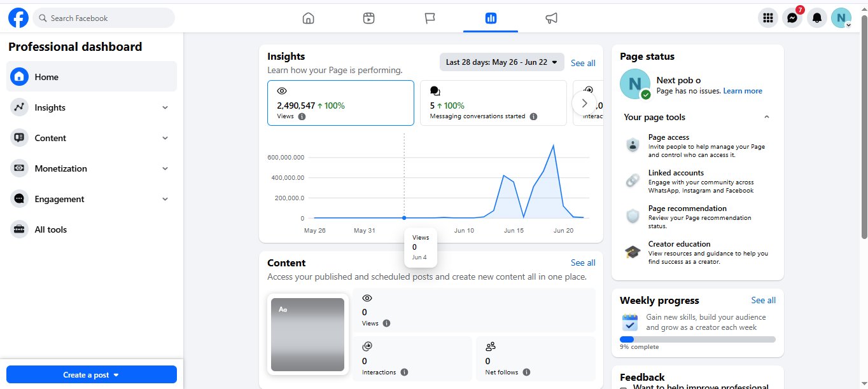This screenshot has width=868, height=389.
Task: Click the Create a post button
Action: [92, 374]
